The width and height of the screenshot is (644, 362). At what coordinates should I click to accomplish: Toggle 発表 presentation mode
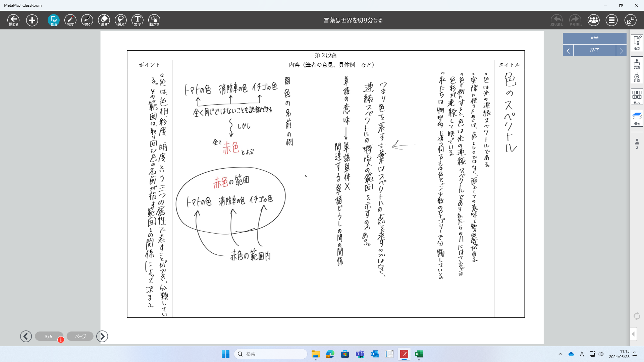tap(637, 63)
